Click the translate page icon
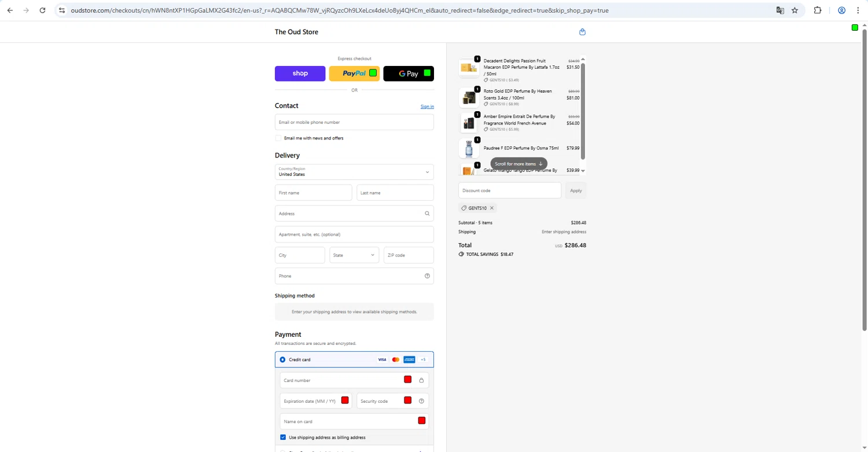868x452 pixels. 780,10
